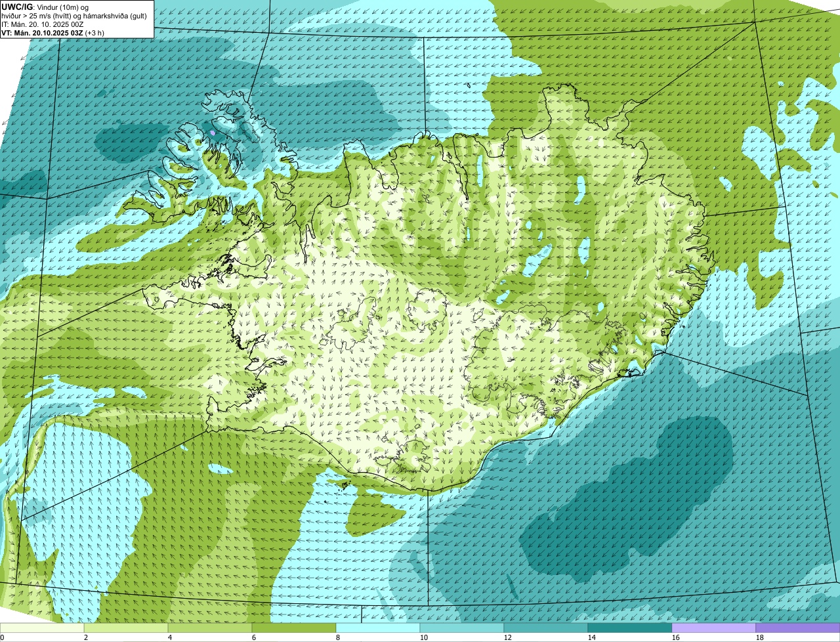Click the 4–6 m/s green legend swatch
840x642 pixels.
click(210, 628)
